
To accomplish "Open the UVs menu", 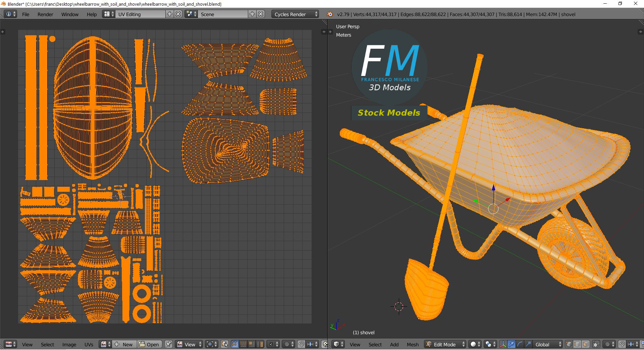I will point(89,345).
